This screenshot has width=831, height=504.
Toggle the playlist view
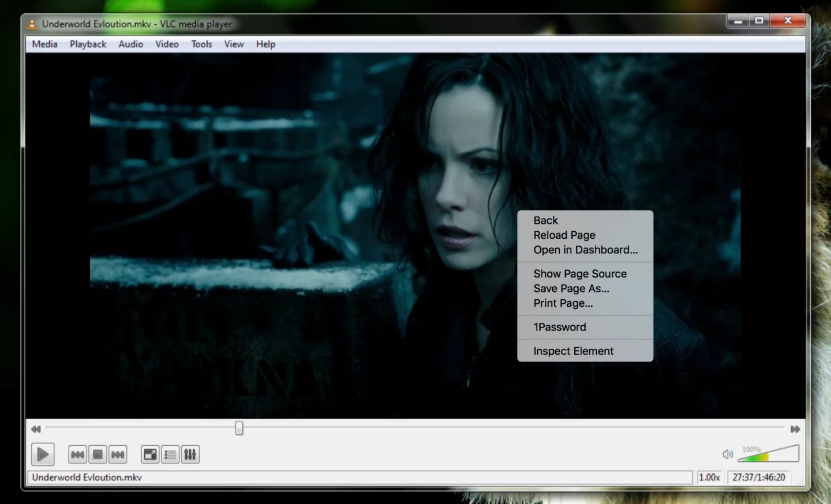170,454
